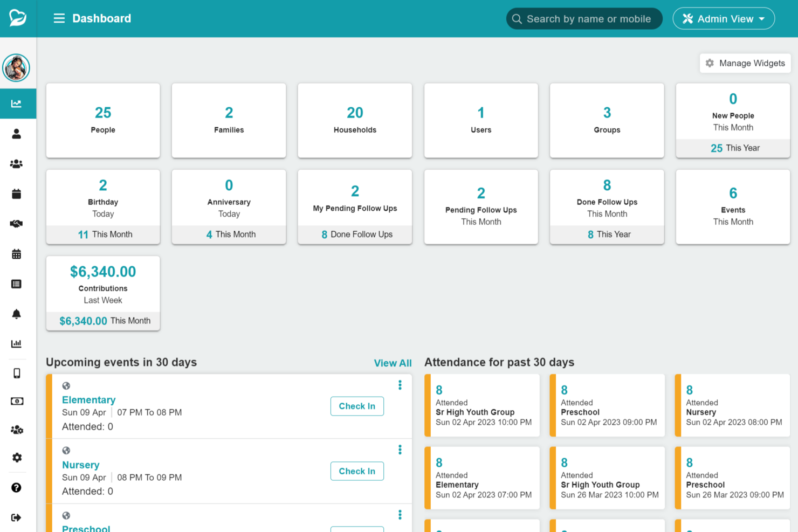View Notifications via the bell icon

(x=16, y=314)
